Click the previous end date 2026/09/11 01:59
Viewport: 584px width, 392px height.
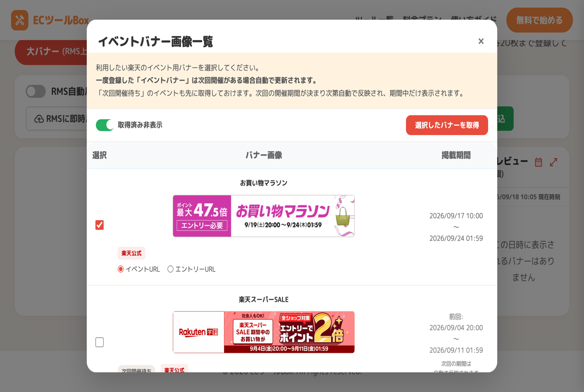(456, 350)
